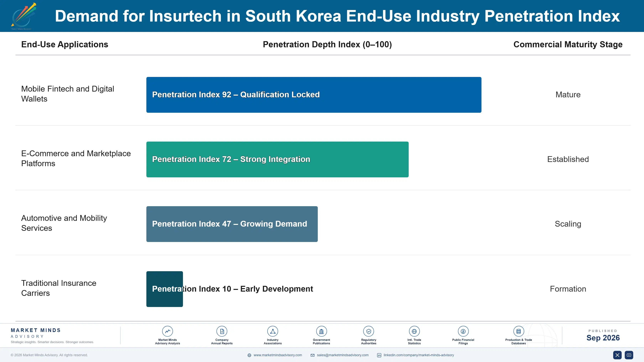Viewport: 644px width, 362px height.
Task: Select 'Automotive and Mobility Services' row label
Action: 64,223
